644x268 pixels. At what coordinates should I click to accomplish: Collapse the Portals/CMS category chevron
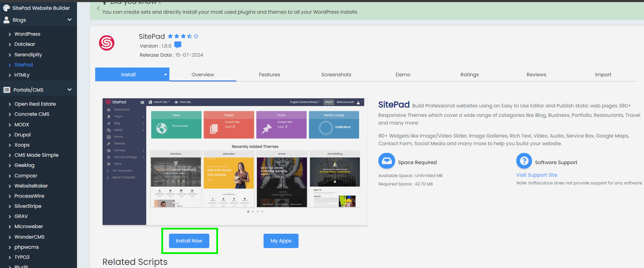[x=69, y=90]
